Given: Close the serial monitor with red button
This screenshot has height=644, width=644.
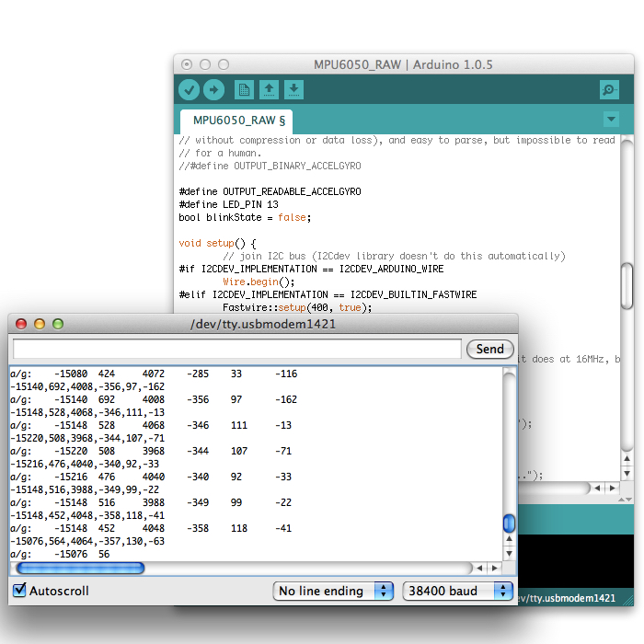Looking at the screenshot, I should click(x=21, y=324).
